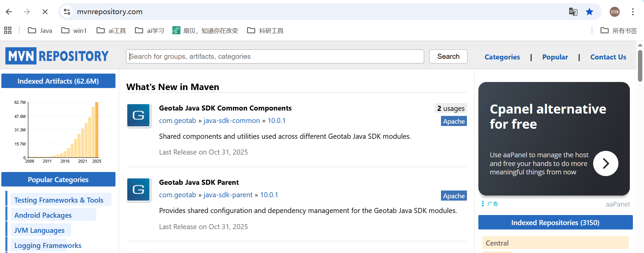Open Geotab Java SDK Parent title

[x=199, y=182]
